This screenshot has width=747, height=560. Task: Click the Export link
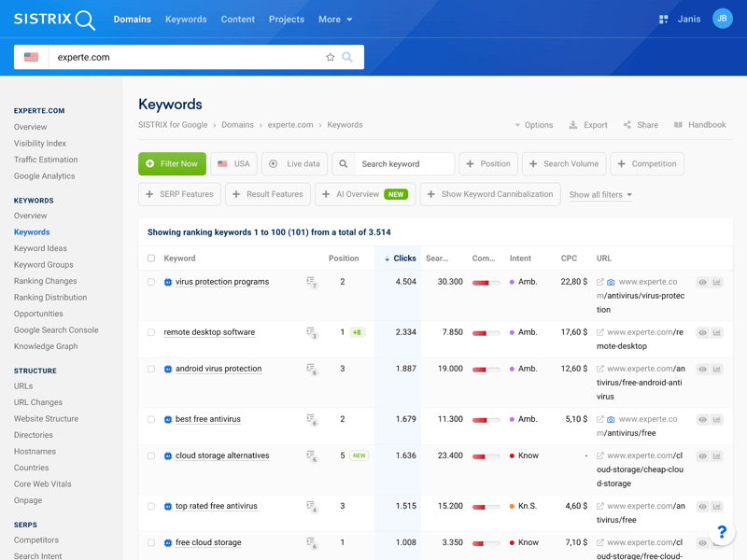tap(588, 125)
